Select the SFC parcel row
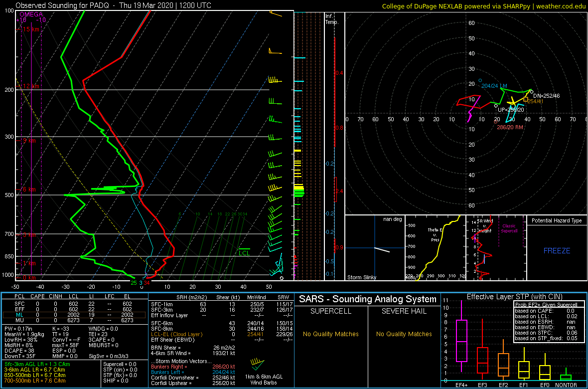 (x=74, y=303)
